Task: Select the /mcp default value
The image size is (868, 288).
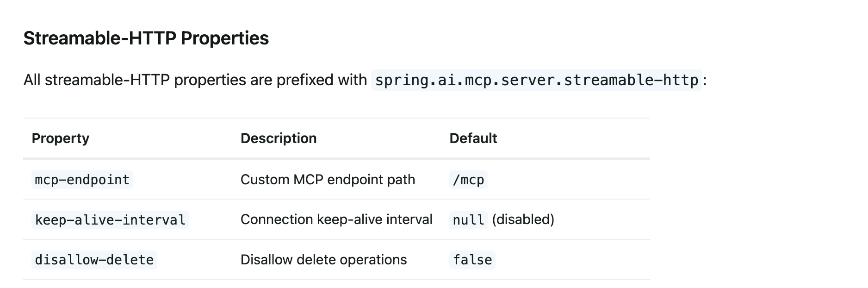Action: [468, 180]
